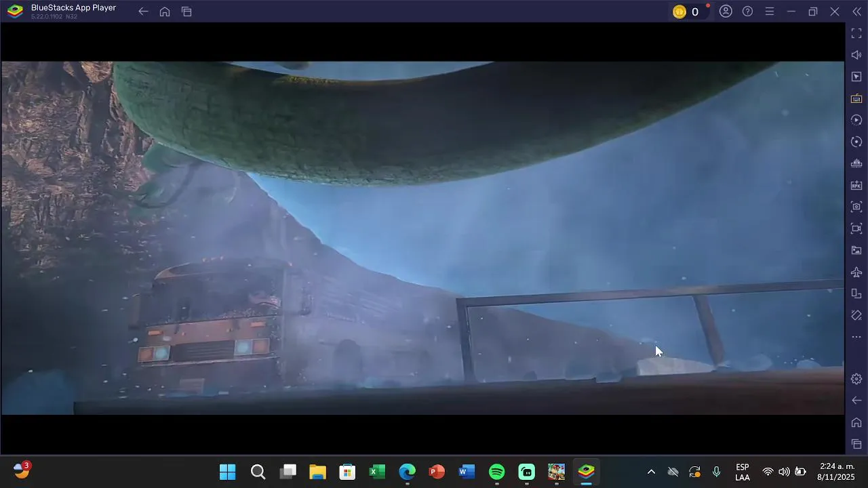This screenshot has width=868, height=488.
Task: Open the BlueStacks hamburger menu
Action: coord(769,12)
